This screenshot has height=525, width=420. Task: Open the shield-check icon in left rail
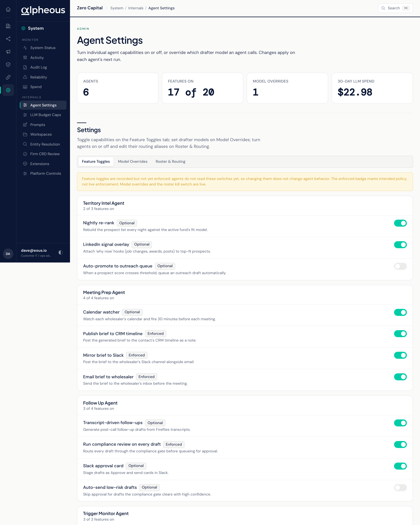point(8,64)
